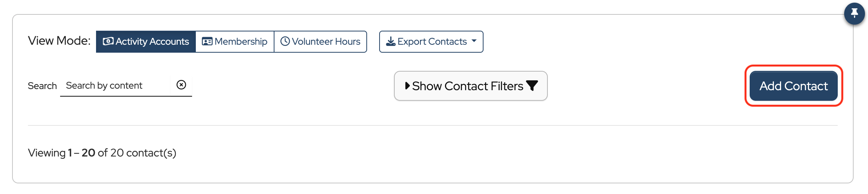Viewport: 868px width, 194px height.
Task: Click the pin icon in the corner
Action: click(854, 14)
